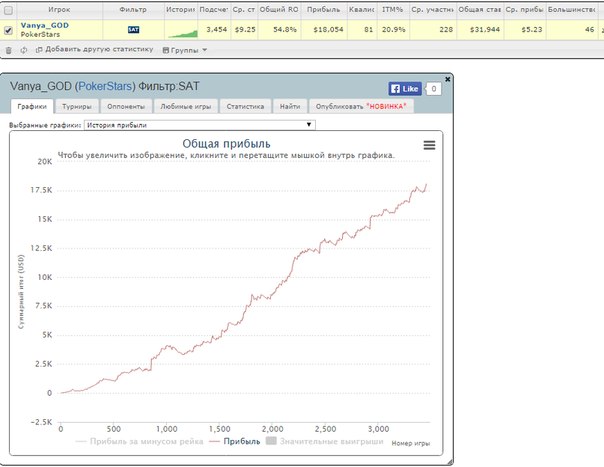This screenshot has width=604, height=467.
Task: Click the Добавить другую статистику link
Action: [x=99, y=49]
